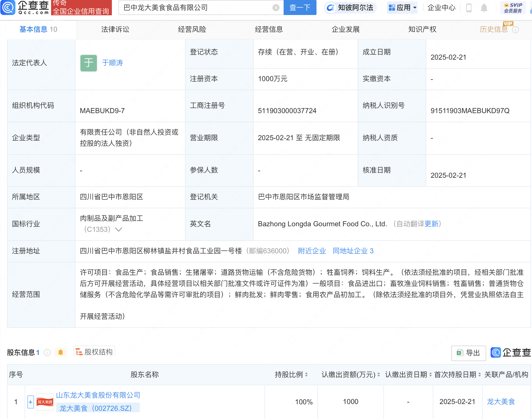Open 历史信息 VIP tab
Viewport: 532px width, 419px height.
(494, 29)
